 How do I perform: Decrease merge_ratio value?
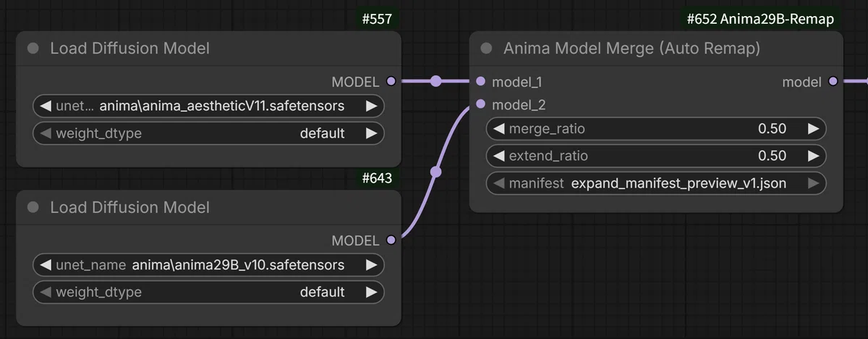pyautogui.click(x=498, y=129)
